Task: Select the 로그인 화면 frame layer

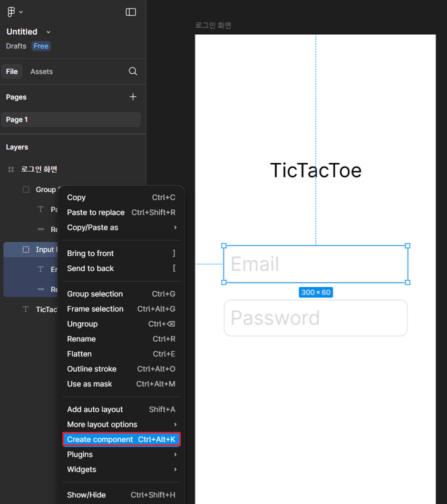Action: tap(39, 169)
